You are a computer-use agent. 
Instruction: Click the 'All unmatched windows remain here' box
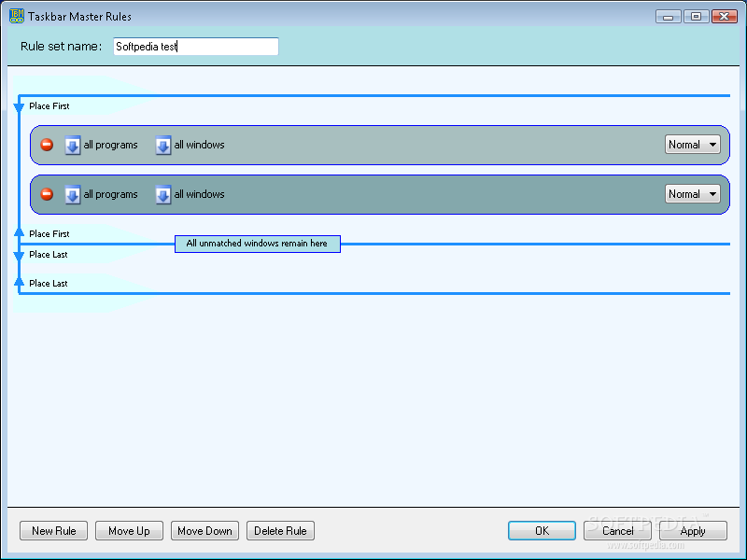pos(258,244)
